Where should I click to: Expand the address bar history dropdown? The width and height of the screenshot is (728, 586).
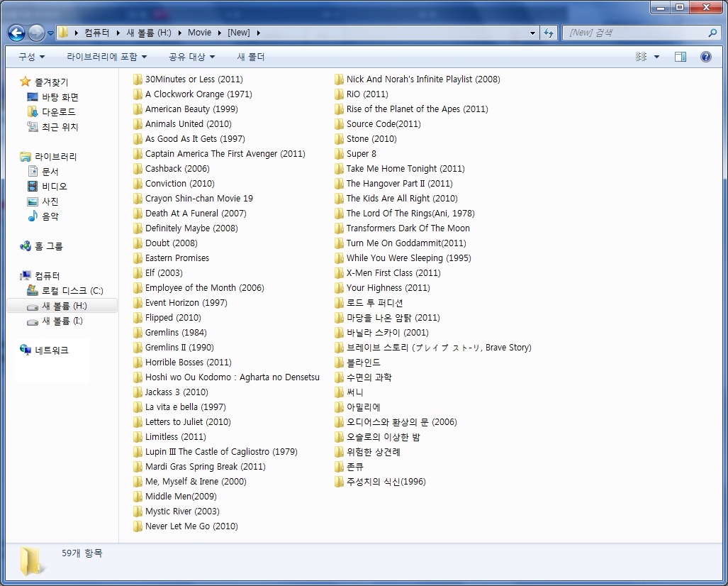[x=532, y=33]
